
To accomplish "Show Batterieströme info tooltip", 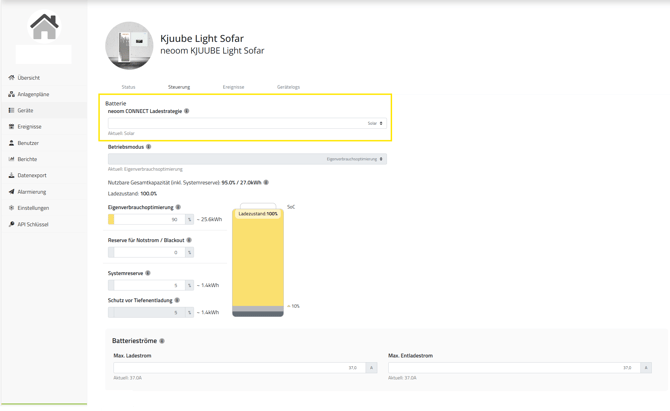I will [x=162, y=341].
